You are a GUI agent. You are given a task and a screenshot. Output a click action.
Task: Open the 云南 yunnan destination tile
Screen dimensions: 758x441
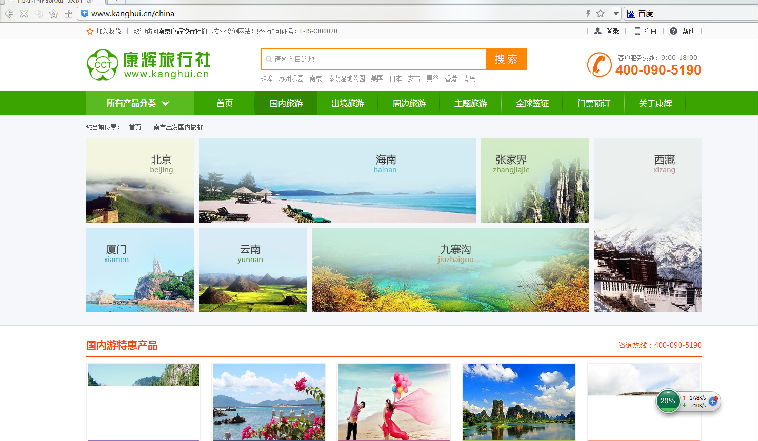(253, 270)
